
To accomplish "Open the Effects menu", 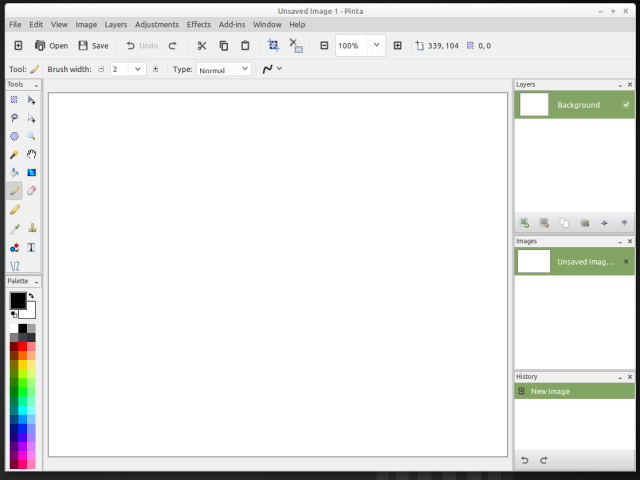I will pos(198,24).
